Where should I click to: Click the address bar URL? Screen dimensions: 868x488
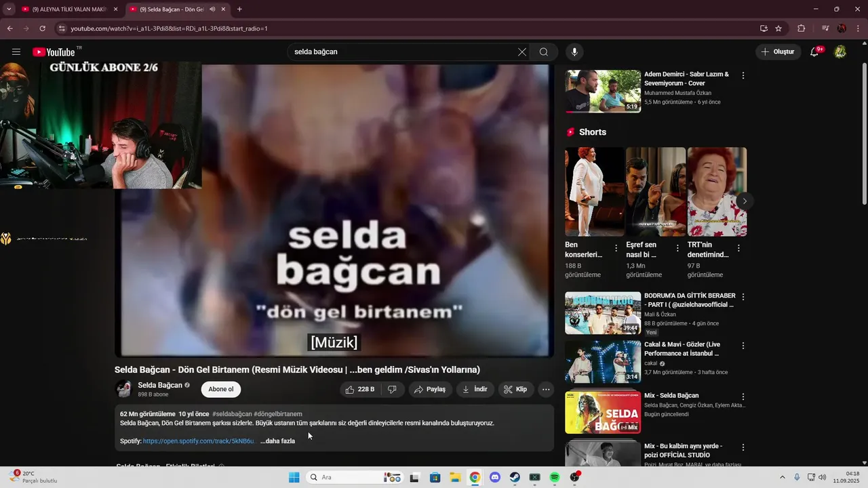coord(169,28)
